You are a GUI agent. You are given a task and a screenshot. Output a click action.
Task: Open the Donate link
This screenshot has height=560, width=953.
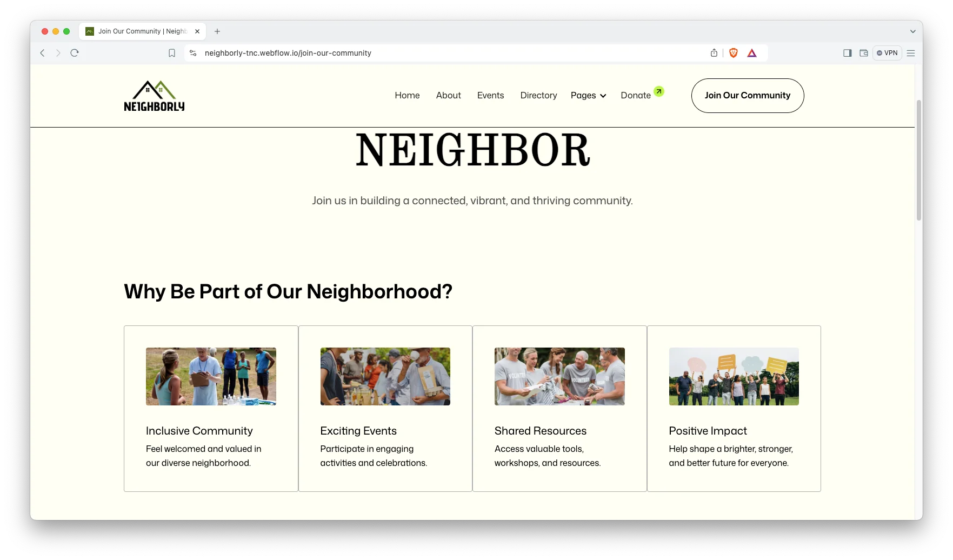[x=636, y=96]
